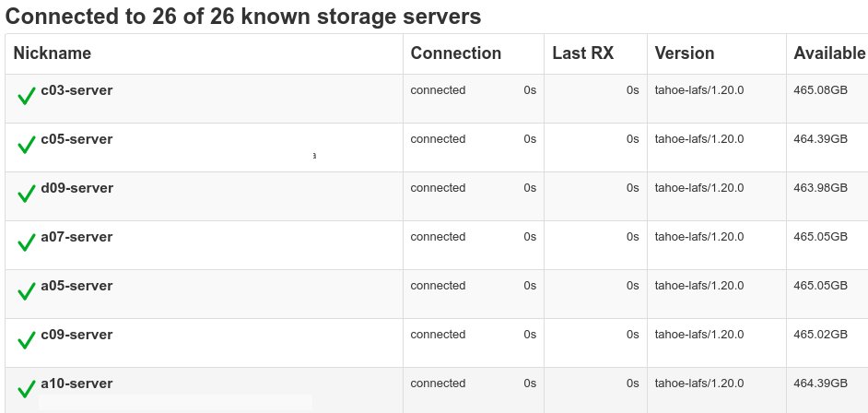868x413 pixels.
Task: Click the a05-server nickname text
Action: click(76, 286)
